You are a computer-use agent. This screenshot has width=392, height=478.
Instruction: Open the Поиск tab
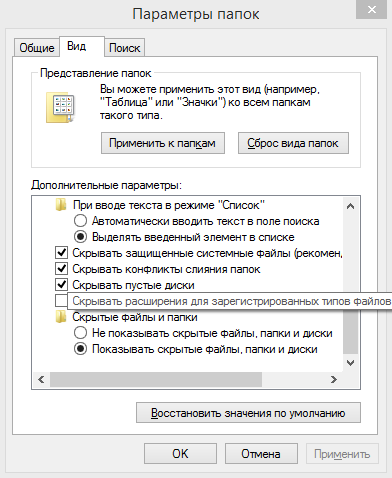[x=125, y=48]
